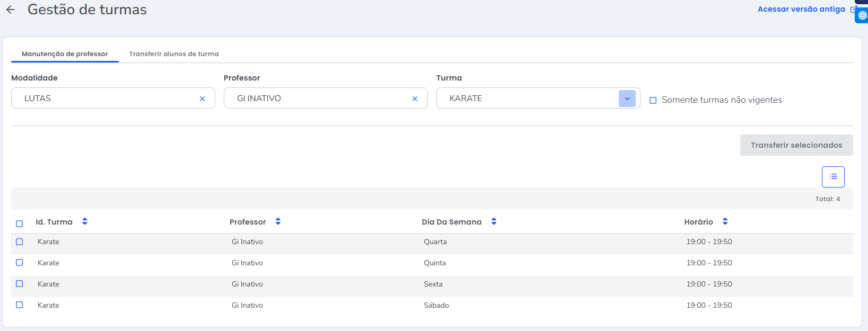Sort table by Id. Turma column
The width and height of the screenshot is (868, 331).
85,221
